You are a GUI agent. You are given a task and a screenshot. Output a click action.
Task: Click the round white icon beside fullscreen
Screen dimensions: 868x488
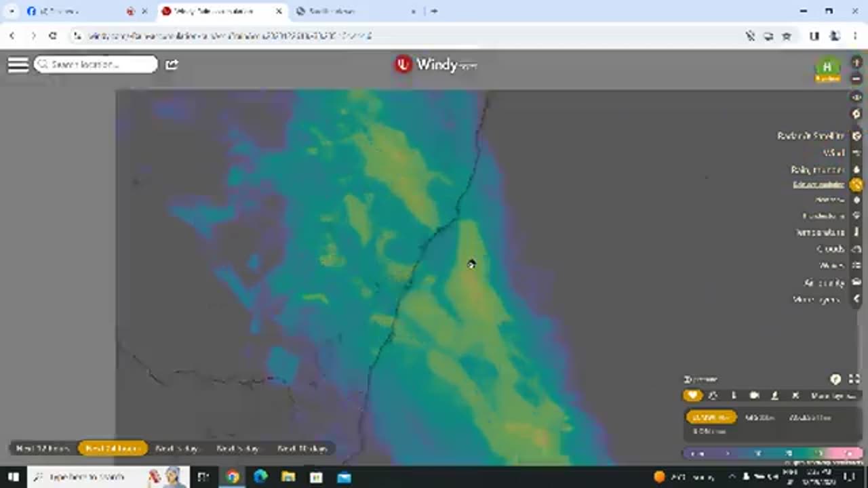[x=835, y=380]
